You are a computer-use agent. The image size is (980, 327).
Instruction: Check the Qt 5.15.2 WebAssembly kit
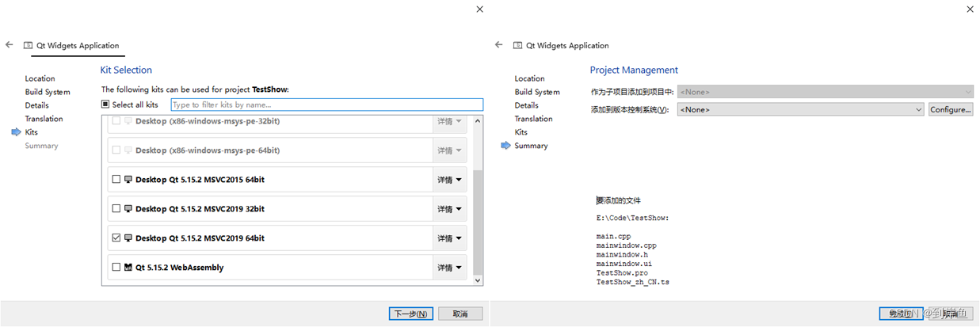[116, 268]
